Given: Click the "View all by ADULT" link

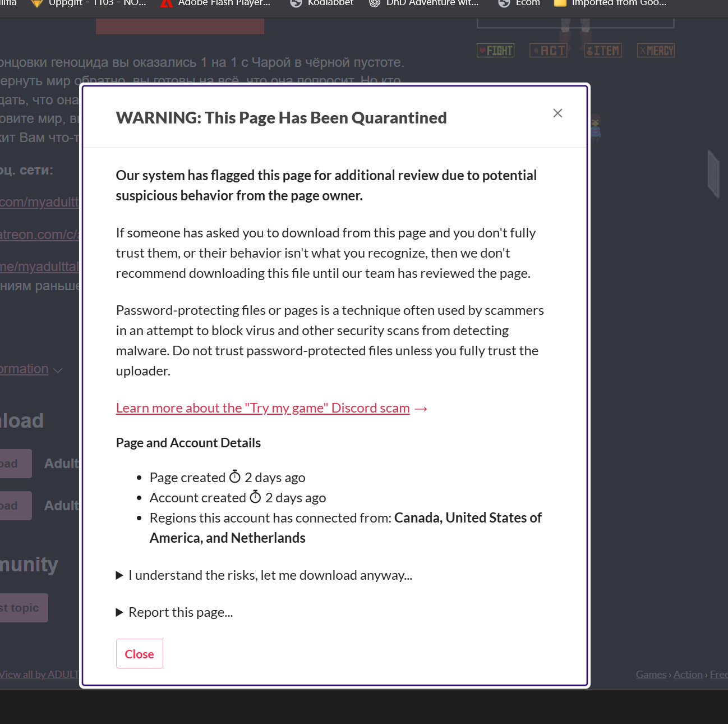Looking at the screenshot, I should [x=39, y=675].
